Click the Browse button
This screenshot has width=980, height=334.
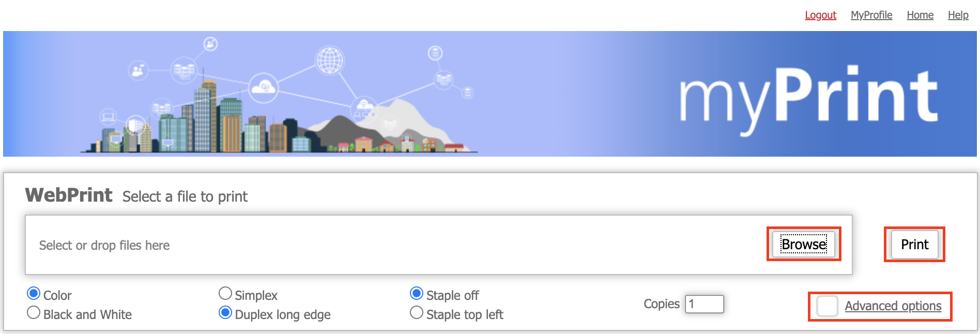click(x=804, y=244)
